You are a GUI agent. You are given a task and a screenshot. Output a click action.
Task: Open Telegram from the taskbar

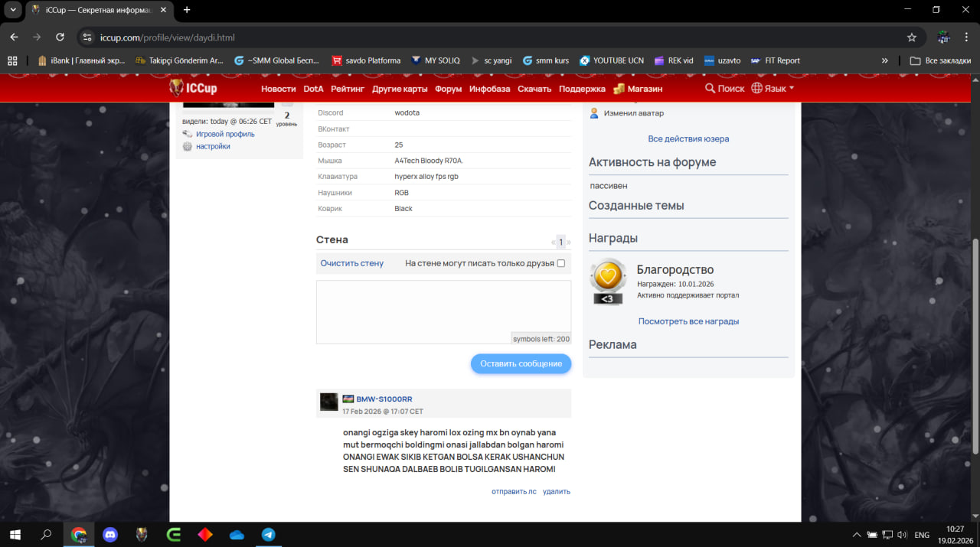click(x=268, y=535)
